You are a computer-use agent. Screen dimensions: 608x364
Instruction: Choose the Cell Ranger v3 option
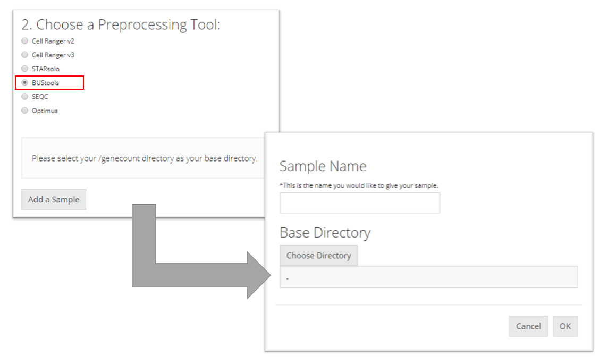click(x=24, y=55)
